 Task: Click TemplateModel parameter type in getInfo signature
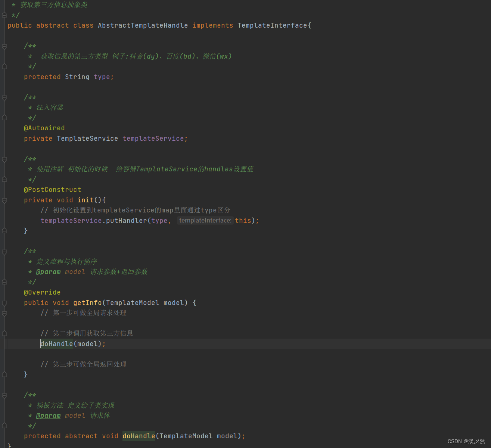133,303
